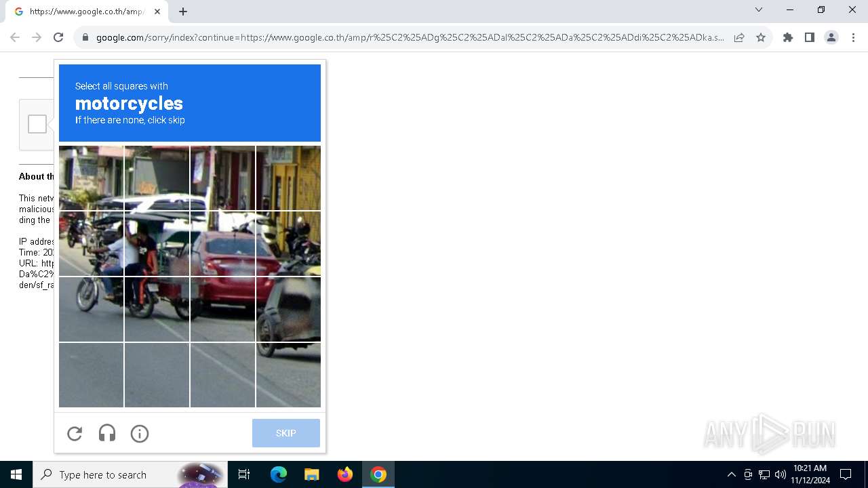This screenshot has width=868, height=488.
Task: Adjust volume via speaker tray icon
Action: pyautogui.click(x=781, y=474)
